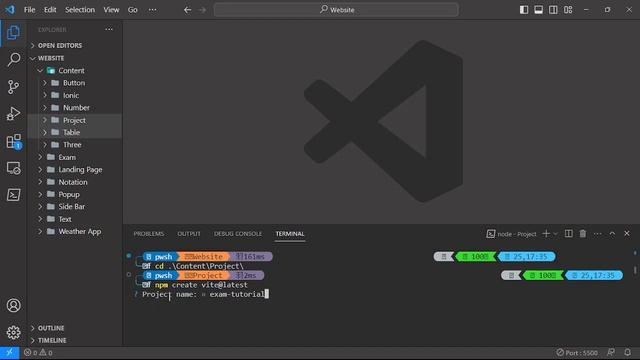Open the customize layout button
The height and width of the screenshot is (360, 640).
click(x=568, y=10)
